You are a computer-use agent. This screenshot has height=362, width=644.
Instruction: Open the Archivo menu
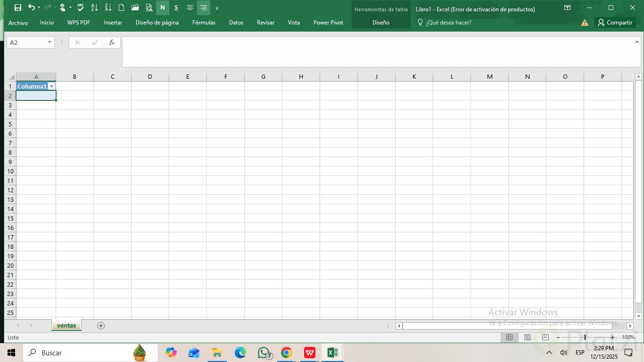[18, 23]
